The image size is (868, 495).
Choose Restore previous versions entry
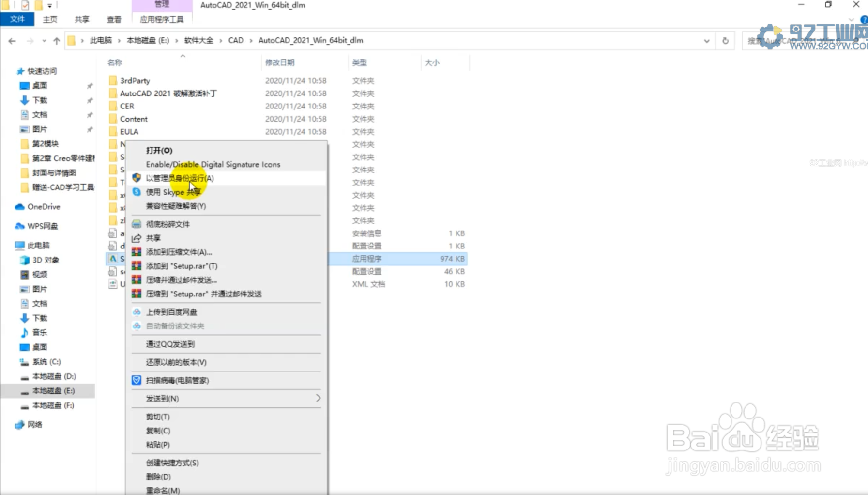coord(176,362)
